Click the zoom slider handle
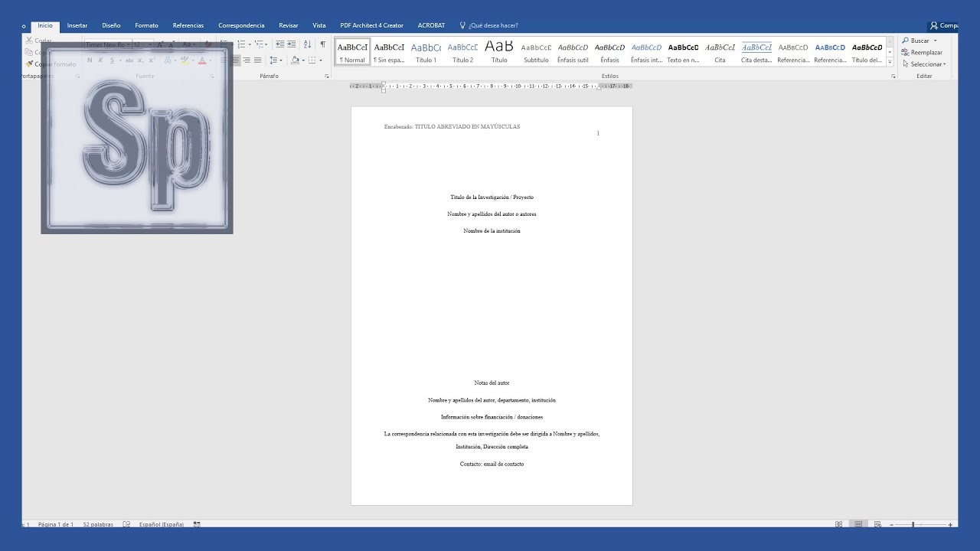Image resolution: width=980 pixels, height=551 pixels. tap(913, 524)
